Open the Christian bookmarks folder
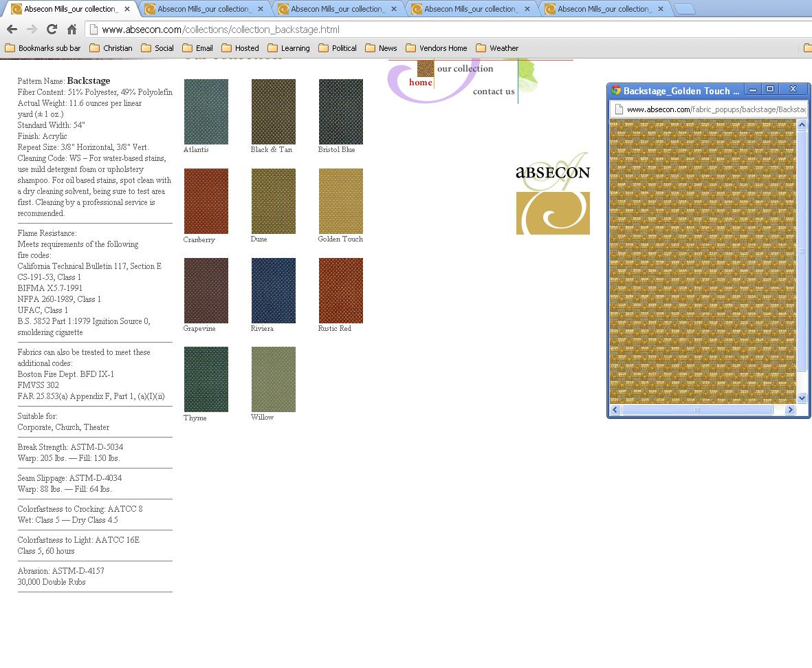The width and height of the screenshot is (812, 668). (111, 48)
